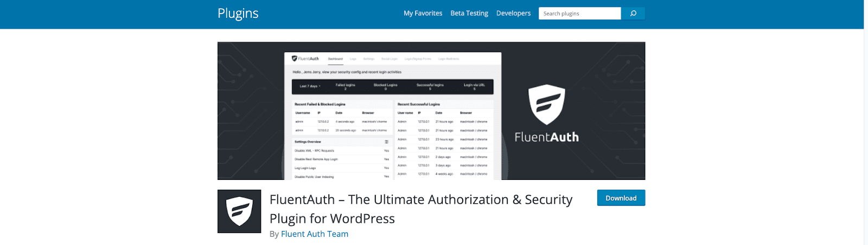The image size is (868, 245).
Task: Click the plugin title heading text
Action: (x=421, y=209)
